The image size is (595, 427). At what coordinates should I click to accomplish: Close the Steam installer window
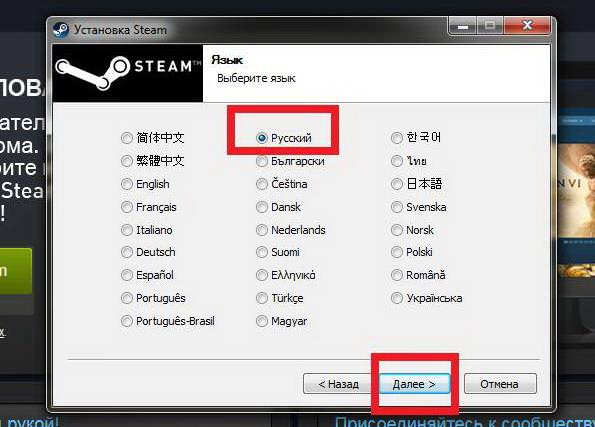pos(527,26)
